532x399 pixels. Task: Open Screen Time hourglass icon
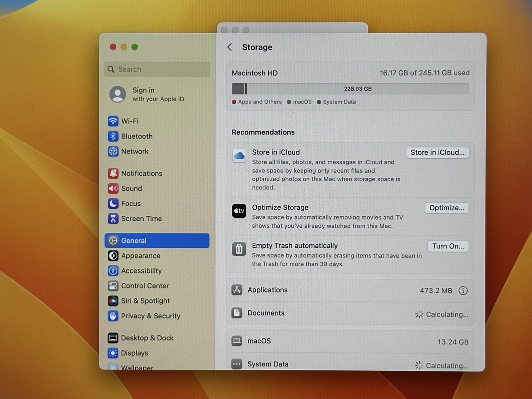click(113, 219)
